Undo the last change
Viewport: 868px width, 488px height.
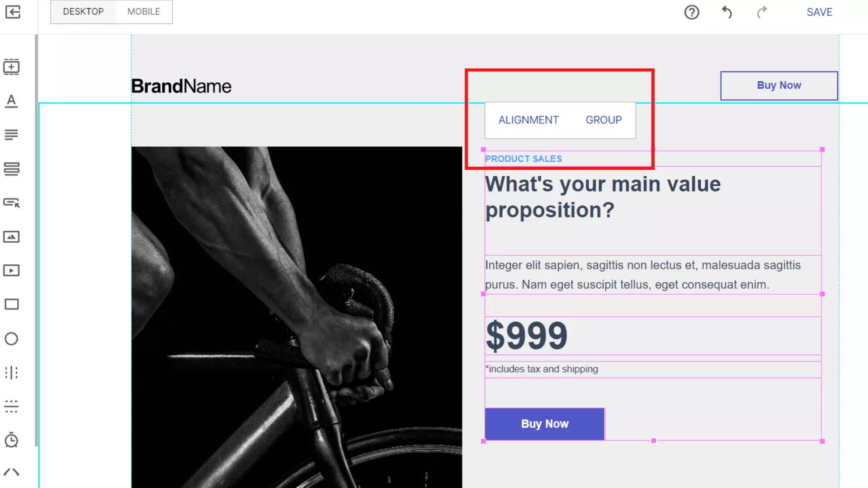(727, 12)
